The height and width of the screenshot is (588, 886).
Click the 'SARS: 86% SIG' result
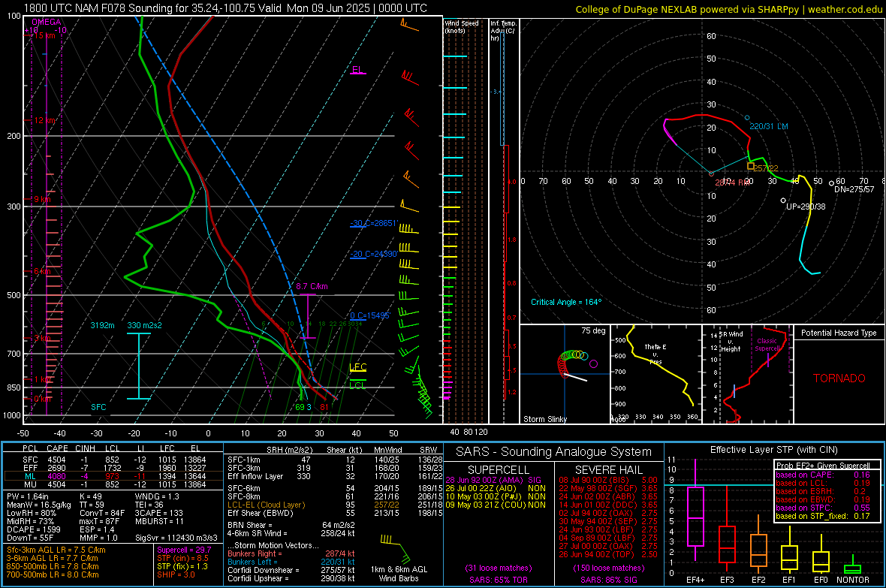tap(608, 580)
